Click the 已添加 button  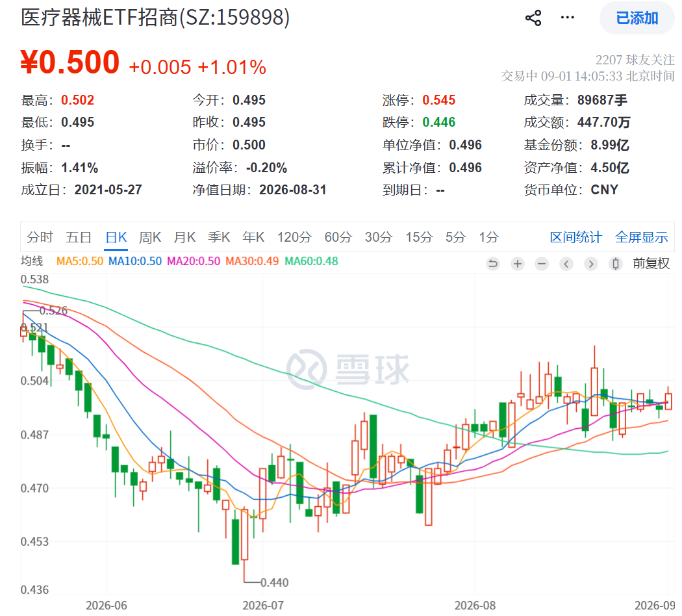[x=637, y=18]
